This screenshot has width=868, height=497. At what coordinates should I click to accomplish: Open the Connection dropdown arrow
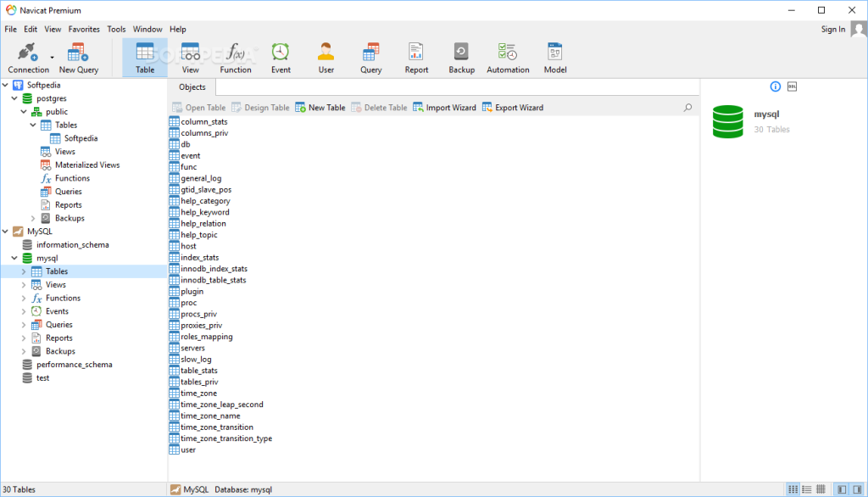[x=52, y=58]
